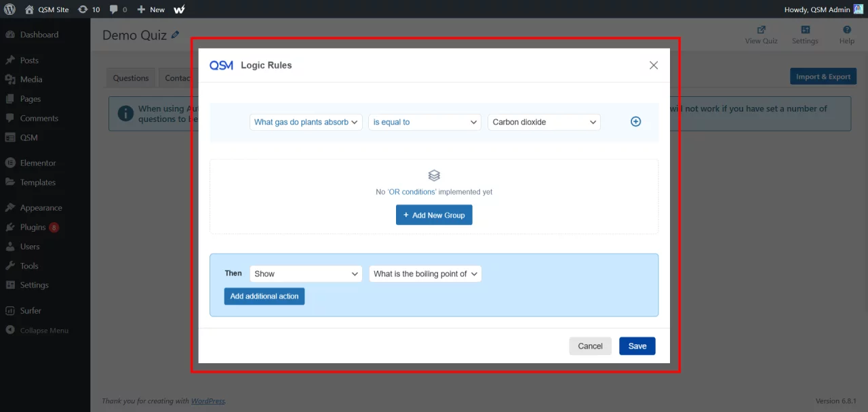Click the Templates folder icon
This screenshot has height=412, width=868.
[x=10, y=182]
